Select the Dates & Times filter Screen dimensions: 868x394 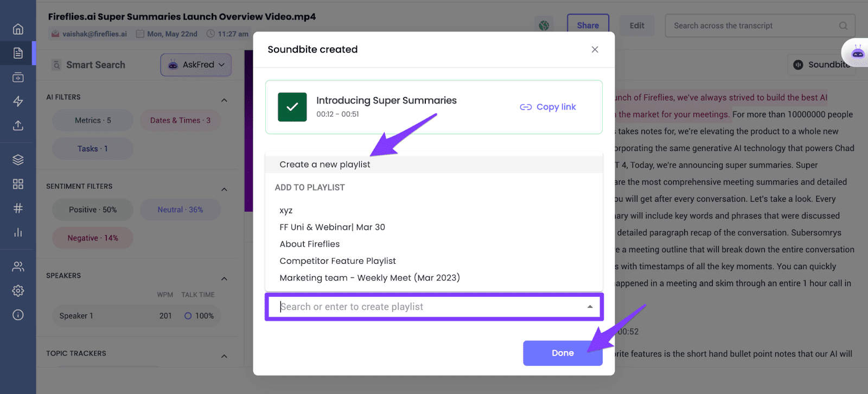tap(180, 120)
